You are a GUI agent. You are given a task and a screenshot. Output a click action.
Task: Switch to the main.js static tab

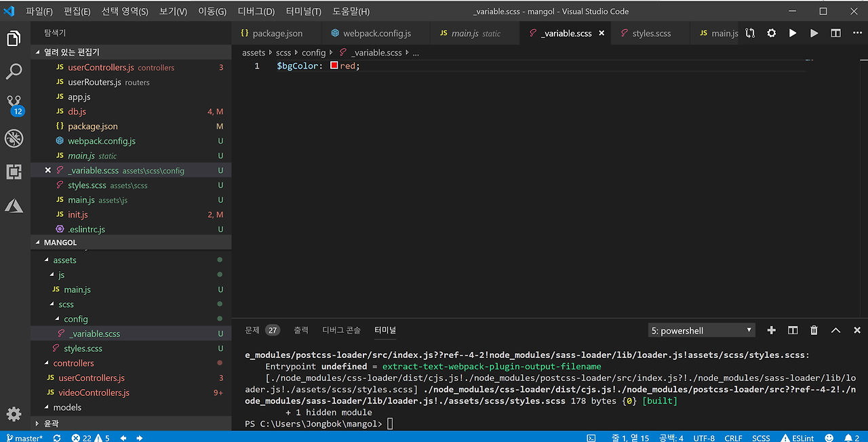(475, 33)
